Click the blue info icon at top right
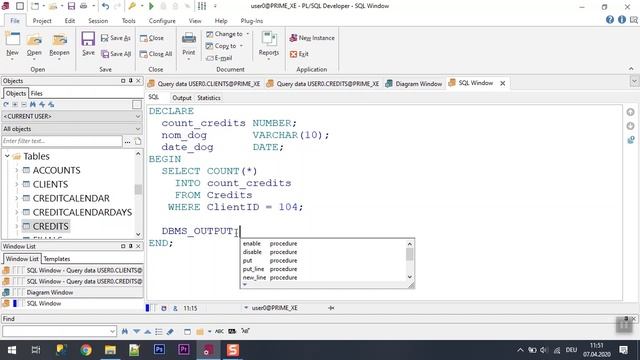640x360 pixels. coord(622,20)
